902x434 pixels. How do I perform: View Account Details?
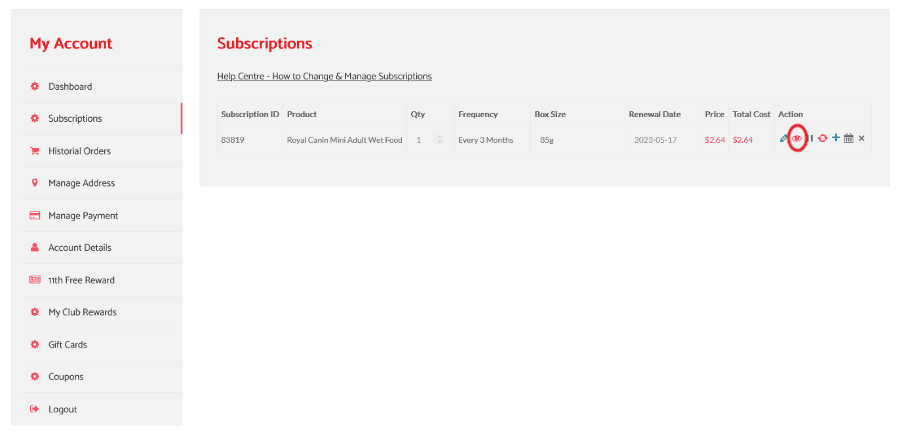click(80, 247)
